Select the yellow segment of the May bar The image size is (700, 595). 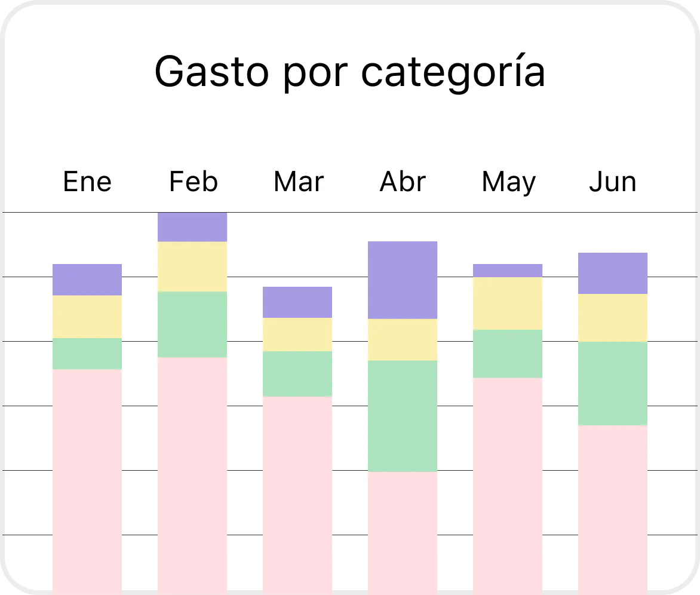(508, 303)
